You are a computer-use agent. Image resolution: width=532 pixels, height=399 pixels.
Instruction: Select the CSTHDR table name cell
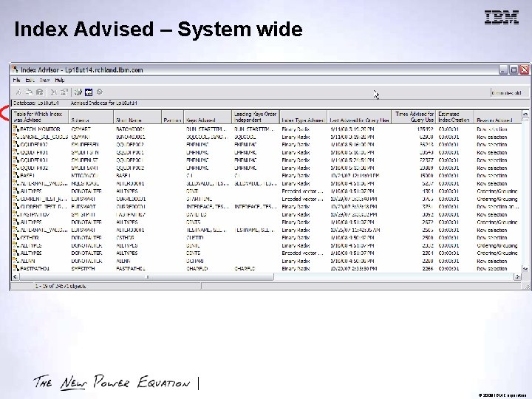[30, 237]
